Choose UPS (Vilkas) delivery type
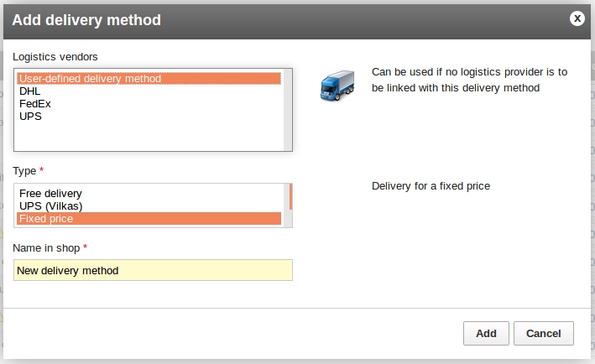Screen dimensions: 595x364 click(x=149, y=205)
